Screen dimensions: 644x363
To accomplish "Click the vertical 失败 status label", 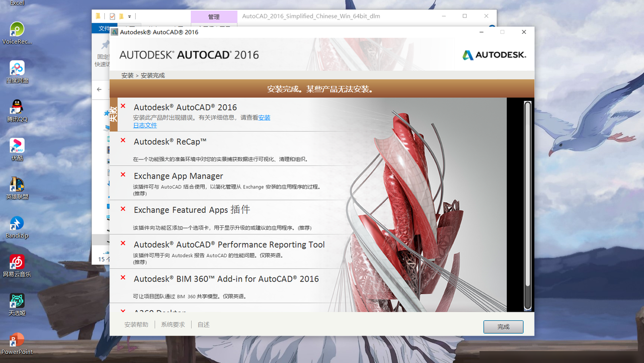I will 113,114.
